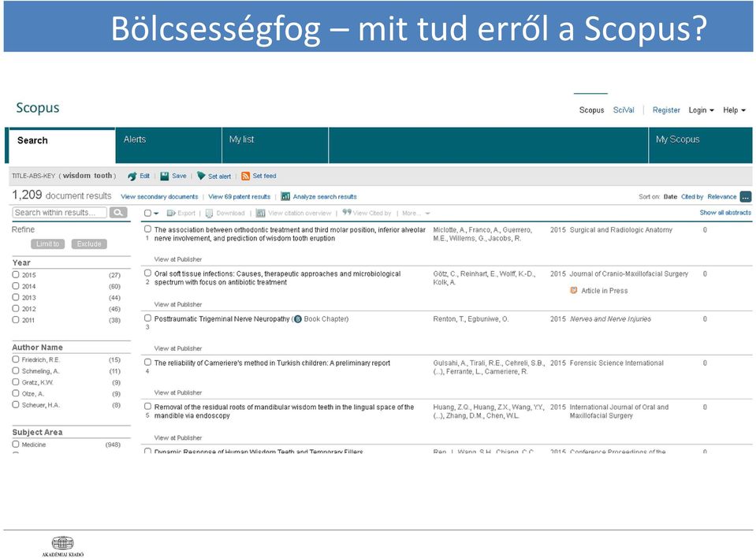Click the SciVal top navigation link
The height and width of the screenshot is (558, 756).
point(624,110)
